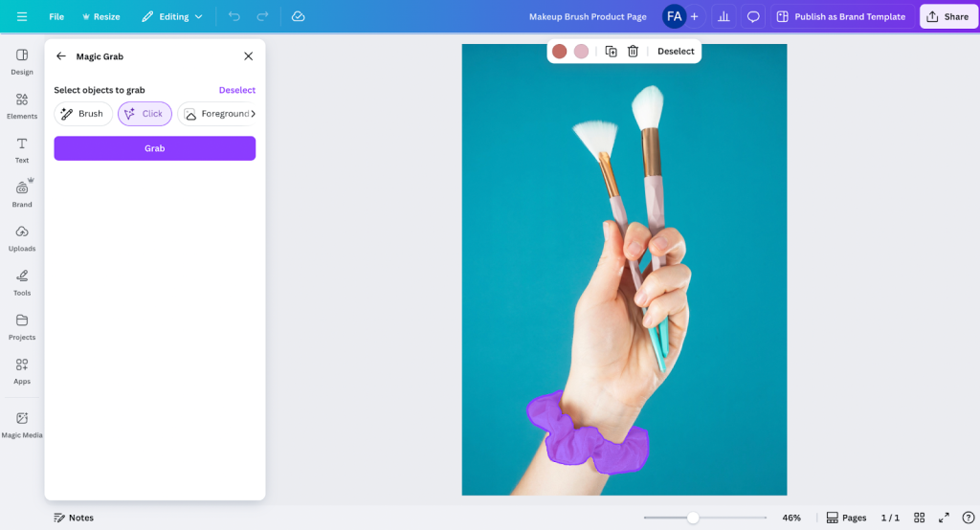Open the Resize menu

point(100,16)
